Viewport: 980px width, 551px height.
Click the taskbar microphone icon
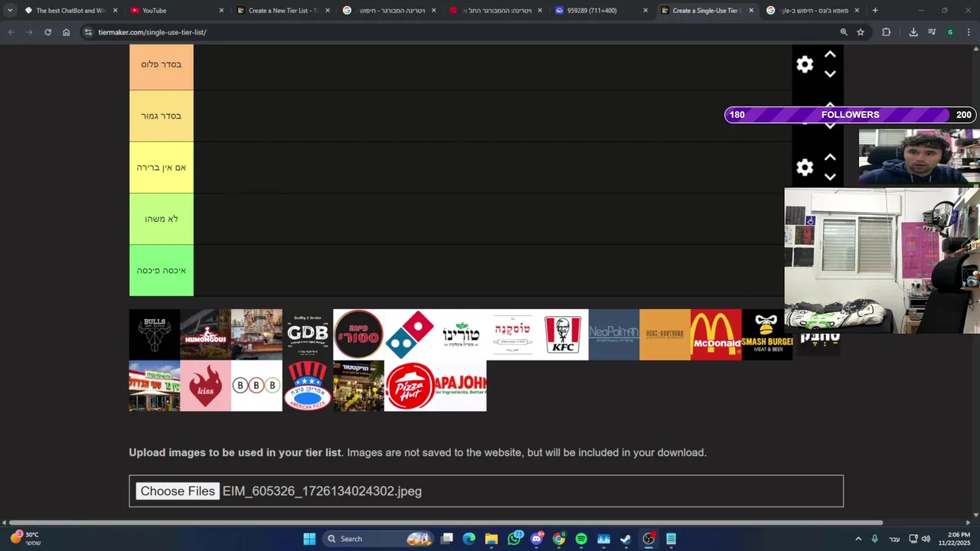(x=874, y=539)
